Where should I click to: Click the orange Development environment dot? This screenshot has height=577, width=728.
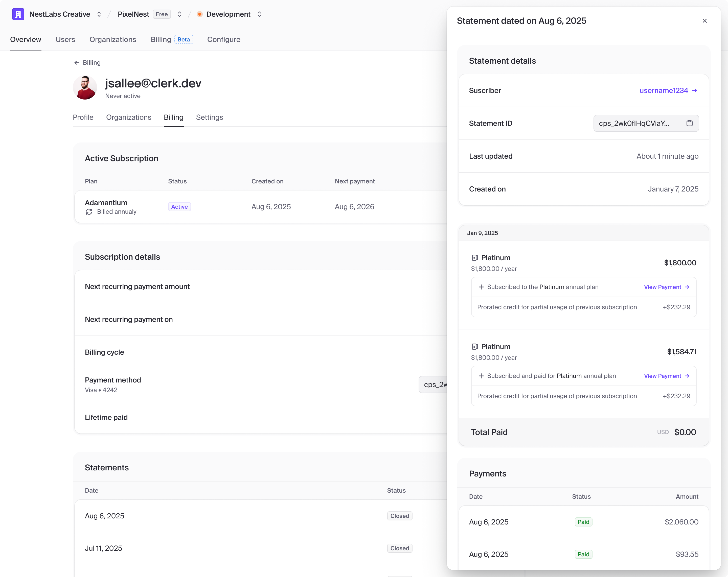199,14
